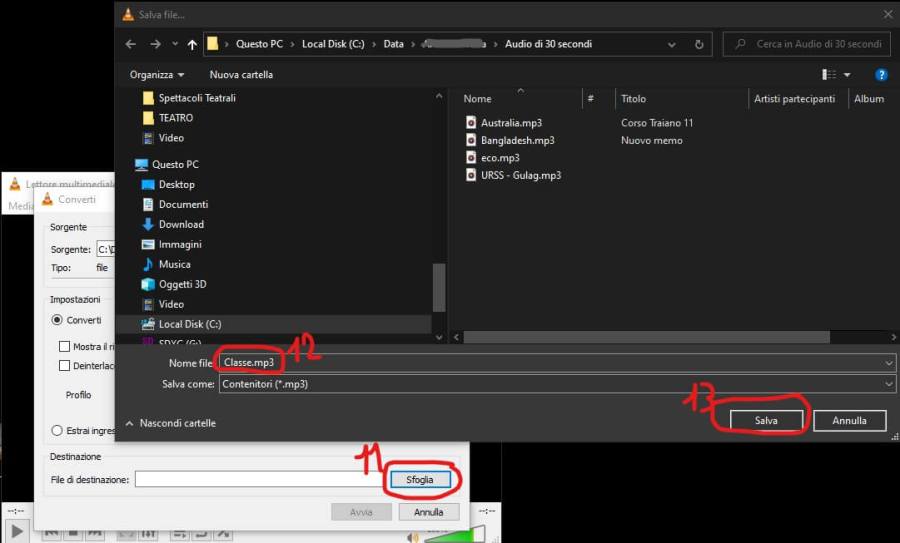Select the Converti radio button
The width and height of the screenshot is (900, 543).
click(x=57, y=320)
